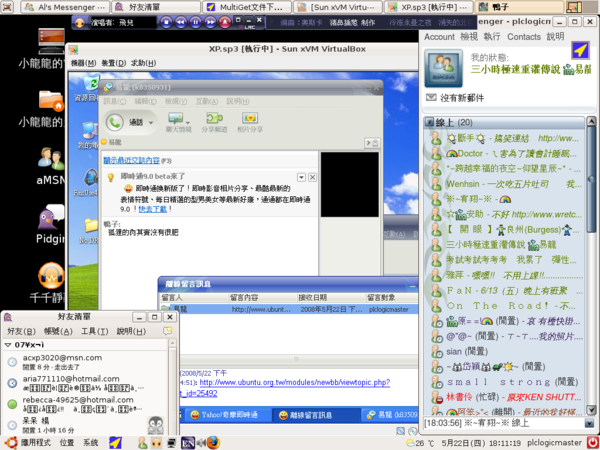Open 聊天情境 chat scene icon
Screen dimensions: 600x450
(x=175, y=118)
